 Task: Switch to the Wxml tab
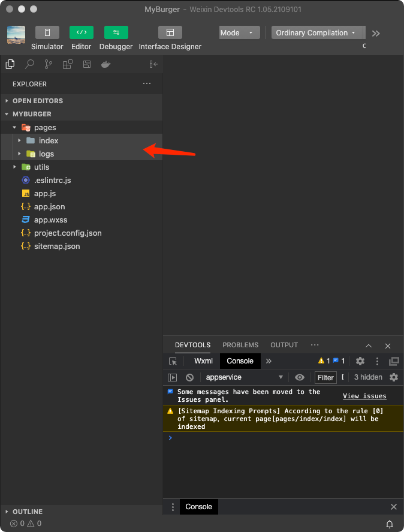tap(204, 361)
